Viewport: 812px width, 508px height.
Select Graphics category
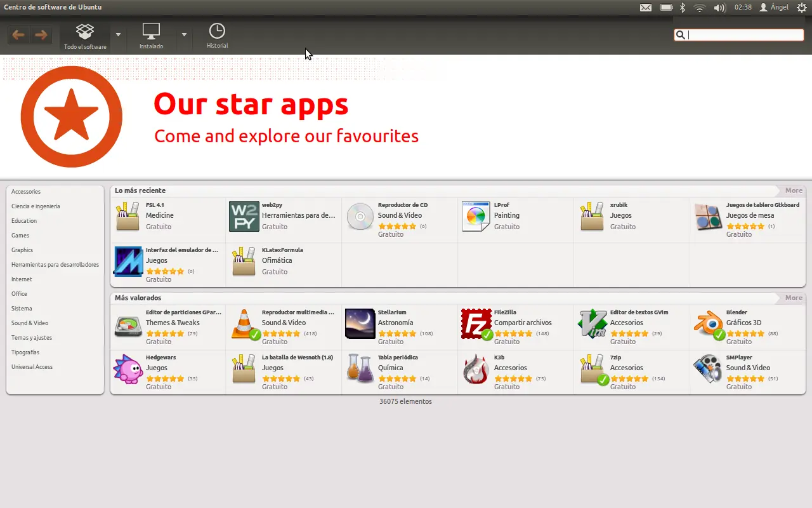coord(22,250)
